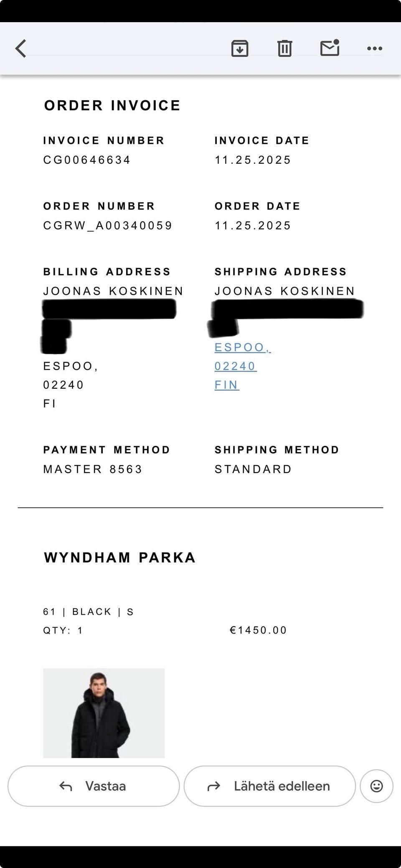The image size is (401, 868).
Task: Open the Wyndham Parka product image
Action: [x=104, y=713]
